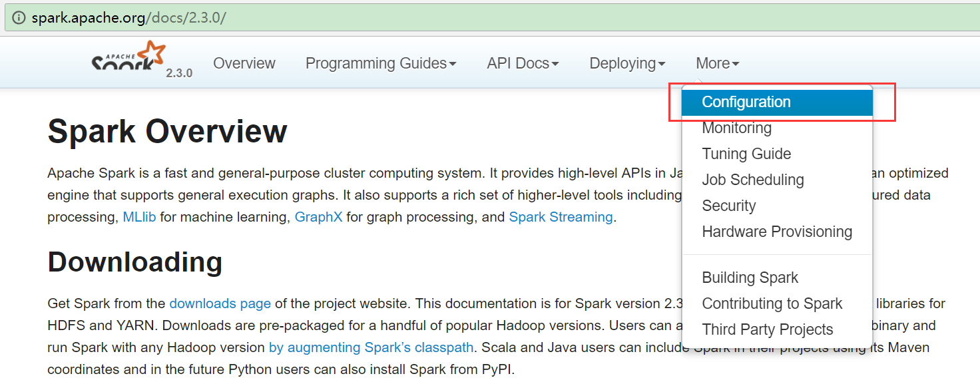Open the GraphX hyperlink

click(318, 217)
